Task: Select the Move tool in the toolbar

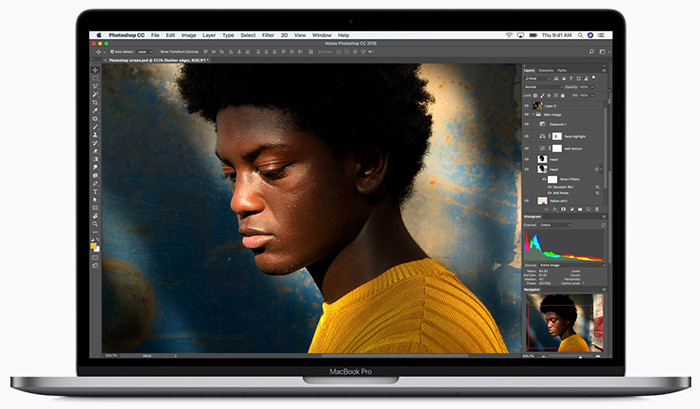Action: click(96, 70)
